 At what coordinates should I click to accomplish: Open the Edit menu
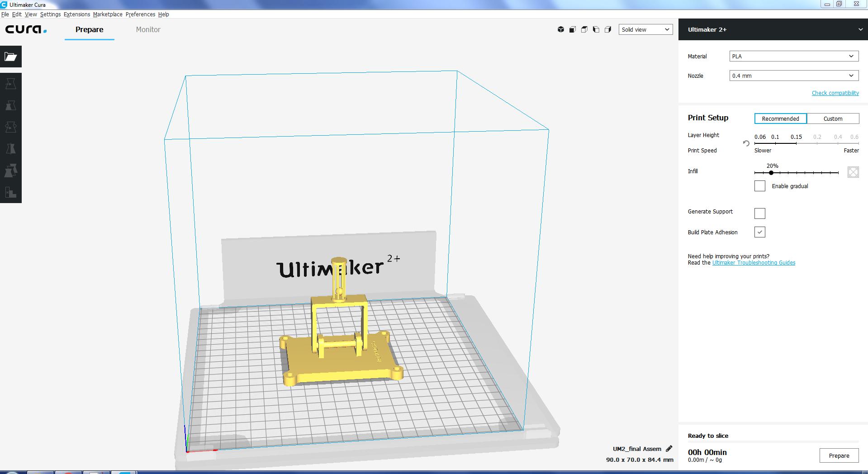click(x=17, y=14)
